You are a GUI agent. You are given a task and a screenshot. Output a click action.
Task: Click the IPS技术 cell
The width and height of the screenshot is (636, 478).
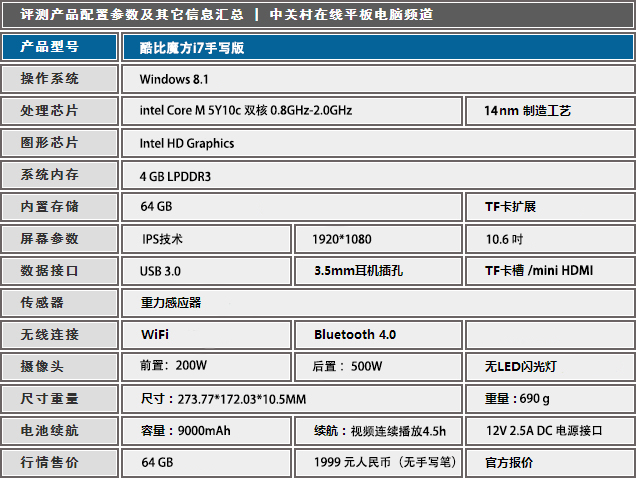[206, 239]
